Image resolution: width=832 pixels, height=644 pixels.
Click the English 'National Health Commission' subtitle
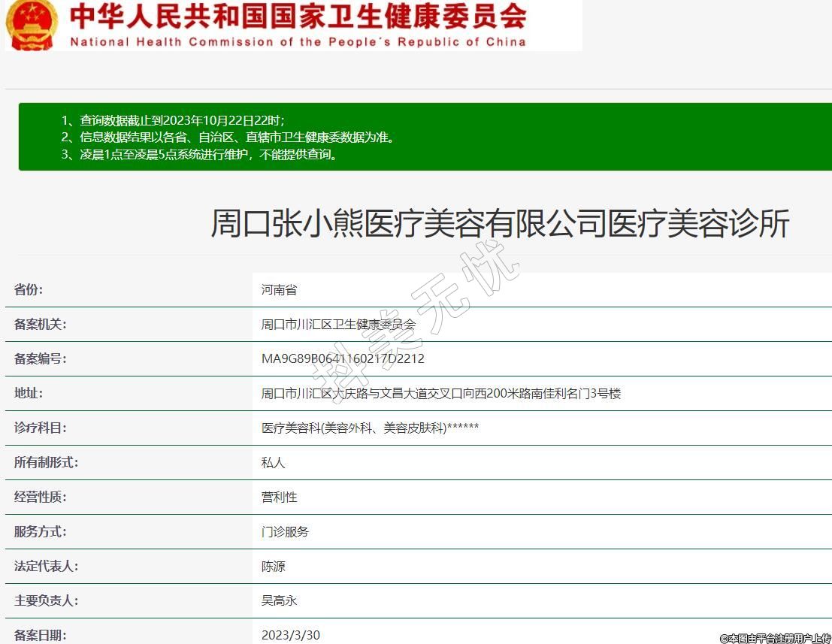tap(298, 42)
